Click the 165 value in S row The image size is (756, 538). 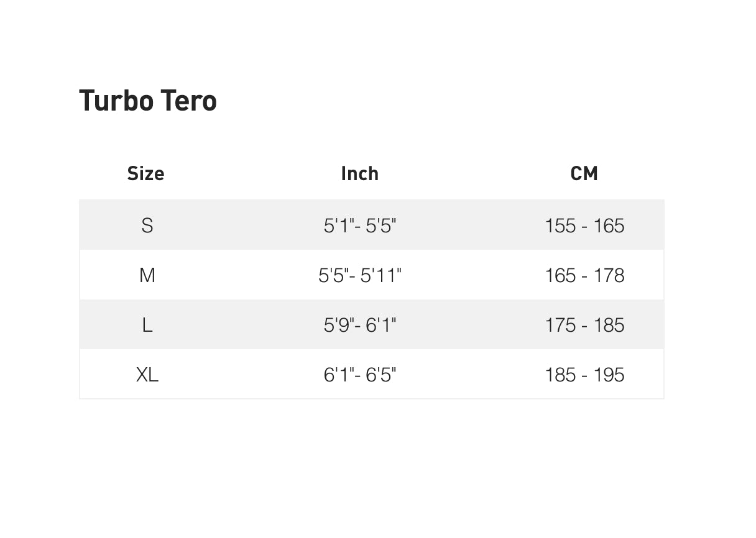[609, 226]
